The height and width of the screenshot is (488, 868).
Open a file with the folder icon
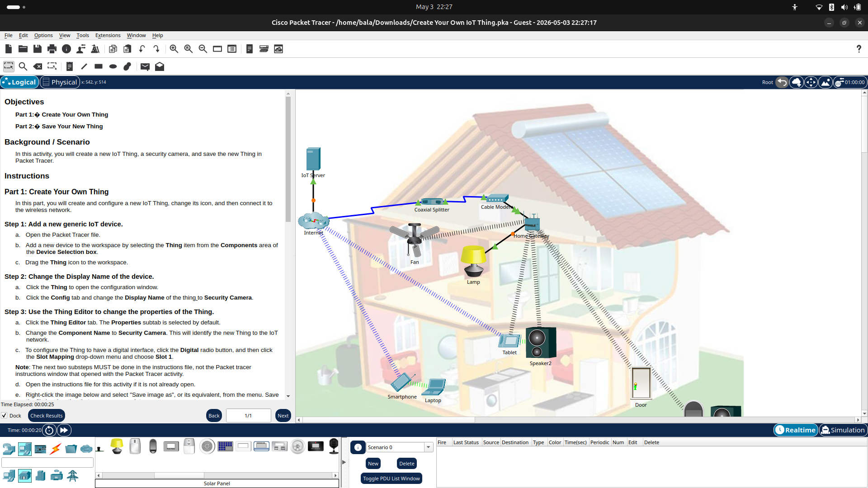coord(23,49)
